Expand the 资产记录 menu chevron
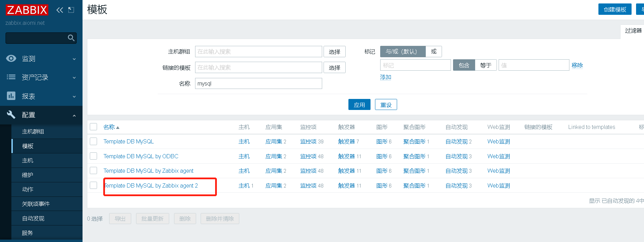The height and width of the screenshot is (242, 644). click(74, 78)
